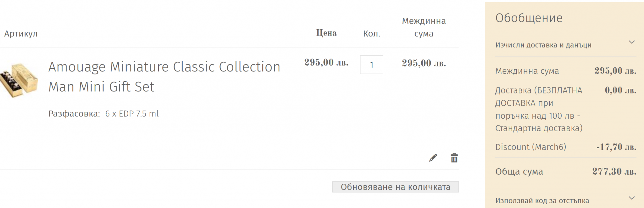Viewport: 644px width, 208px height.
Task: Open the Amouage Miniature Classic Collection title link
Action: pyautogui.click(x=164, y=76)
